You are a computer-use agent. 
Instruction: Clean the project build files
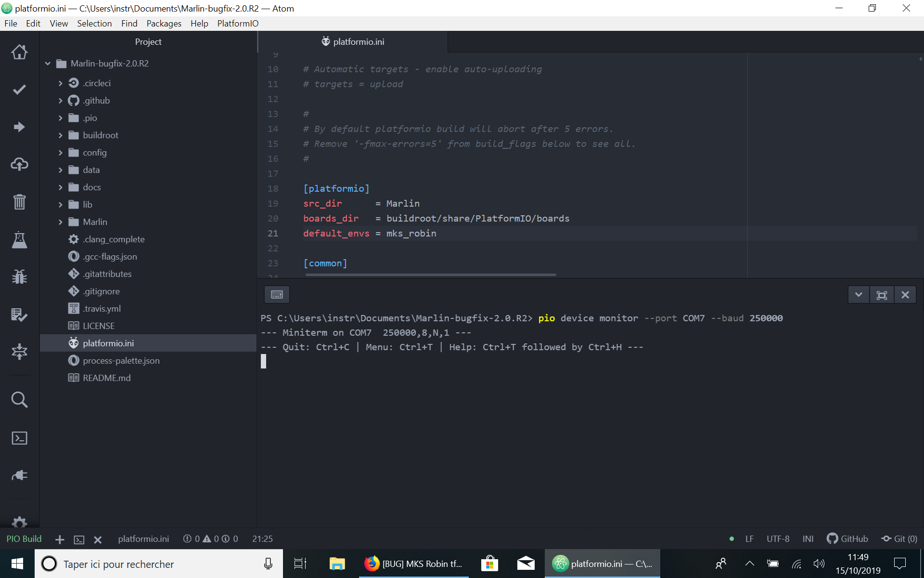click(19, 202)
